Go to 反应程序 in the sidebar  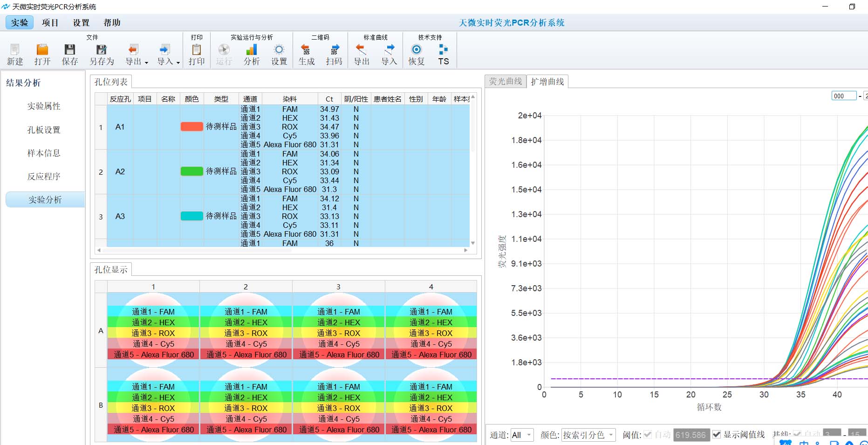44,177
